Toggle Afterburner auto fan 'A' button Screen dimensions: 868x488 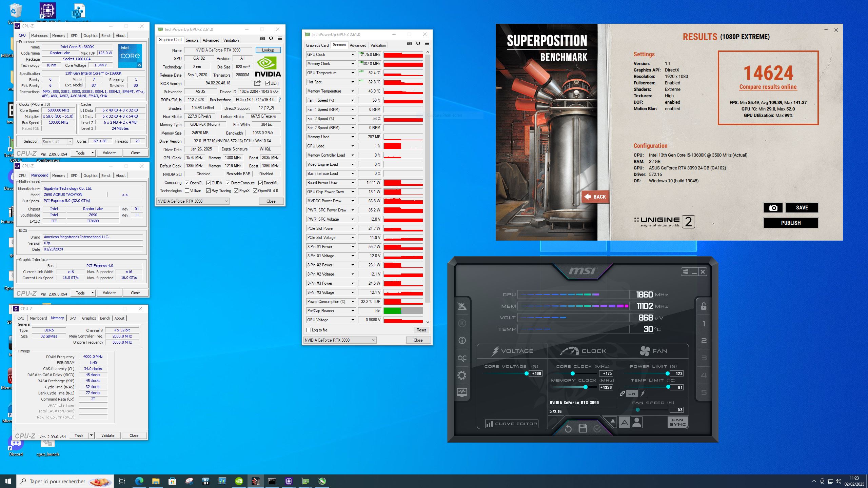click(624, 423)
